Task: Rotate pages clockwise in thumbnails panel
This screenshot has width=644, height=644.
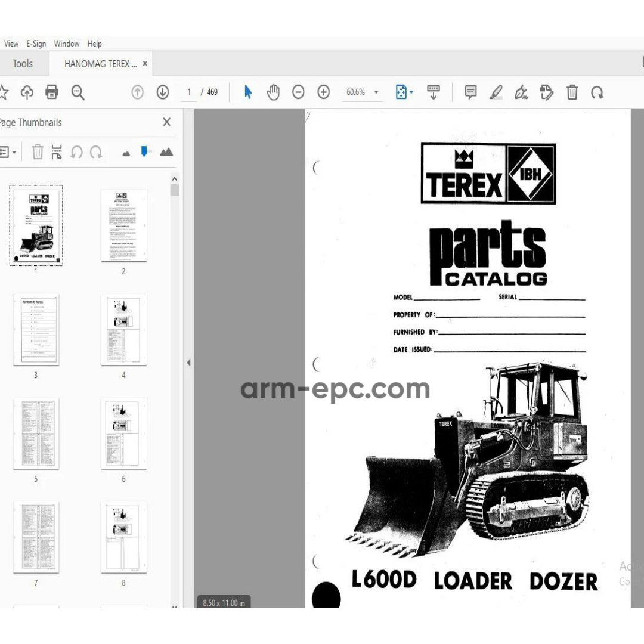Action: 96,152
